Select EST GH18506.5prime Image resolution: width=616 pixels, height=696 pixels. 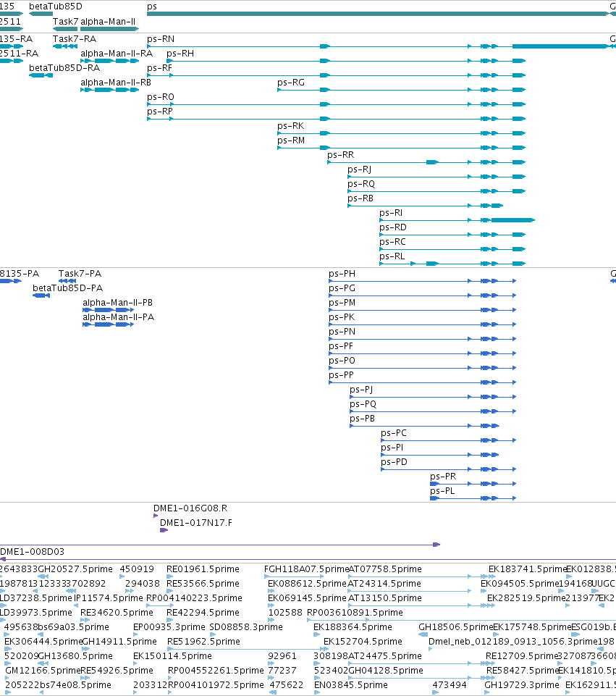[x=423, y=634]
